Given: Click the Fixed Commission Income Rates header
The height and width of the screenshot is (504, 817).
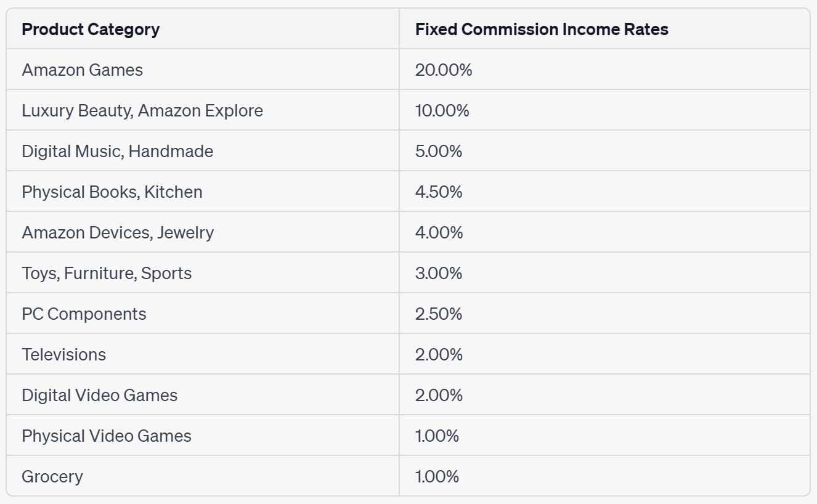Looking at the screenshot, I should pos(542,29).
